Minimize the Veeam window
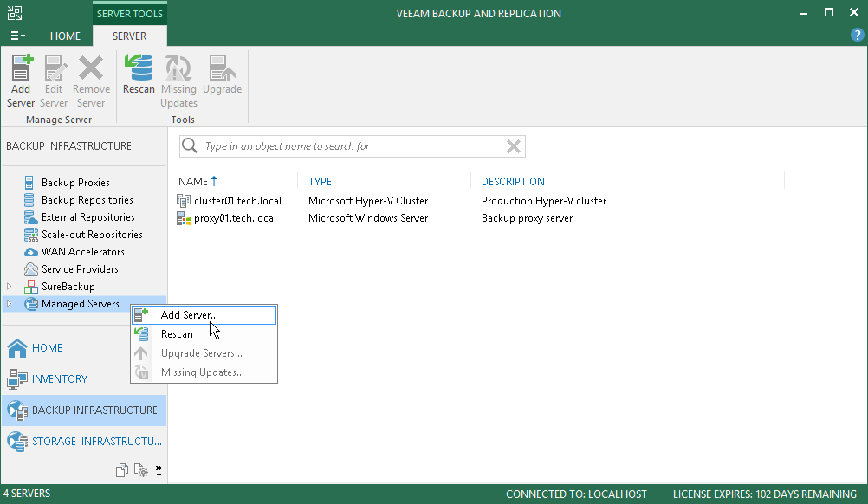 [x=803, y=13]
